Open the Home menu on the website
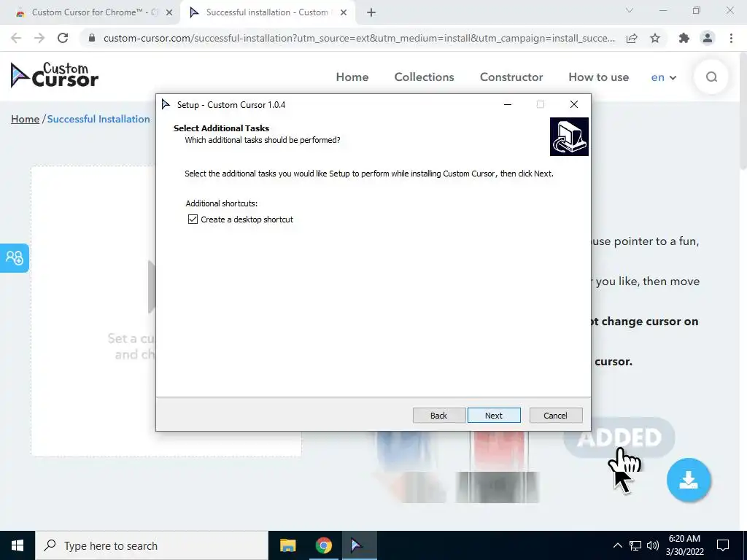This screenshot has width=747, height=560. [x=352, y=77]
